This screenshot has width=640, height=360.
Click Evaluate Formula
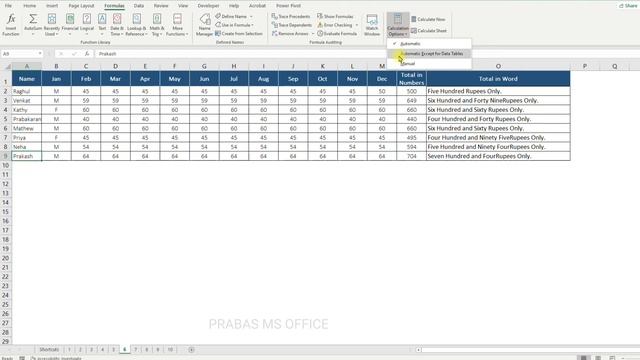pos(337,33)
